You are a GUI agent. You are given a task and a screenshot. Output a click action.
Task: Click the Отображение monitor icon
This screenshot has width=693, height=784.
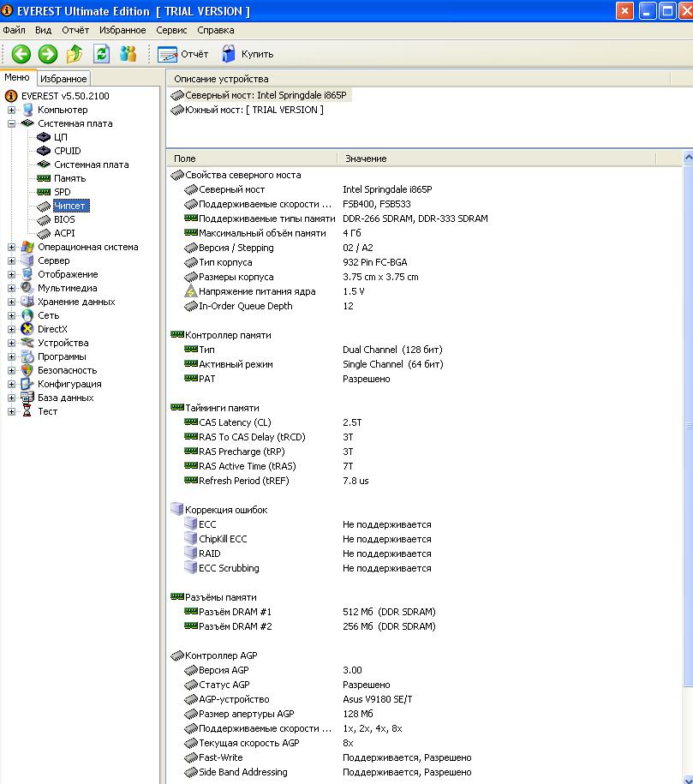[28, 274]
